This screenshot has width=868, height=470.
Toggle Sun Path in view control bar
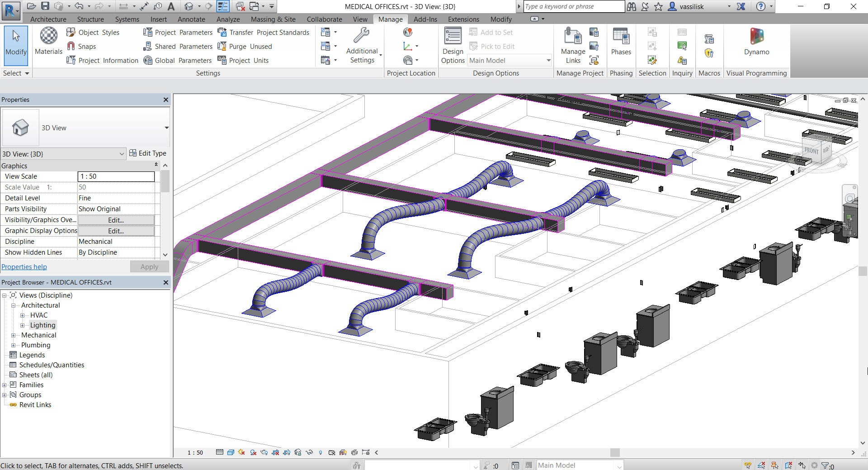point(241,452)
